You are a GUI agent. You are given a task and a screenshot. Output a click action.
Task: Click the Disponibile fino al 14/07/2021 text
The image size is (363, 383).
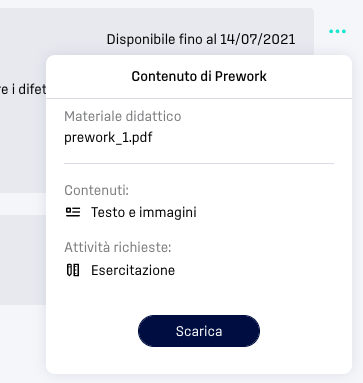point(201,39)
